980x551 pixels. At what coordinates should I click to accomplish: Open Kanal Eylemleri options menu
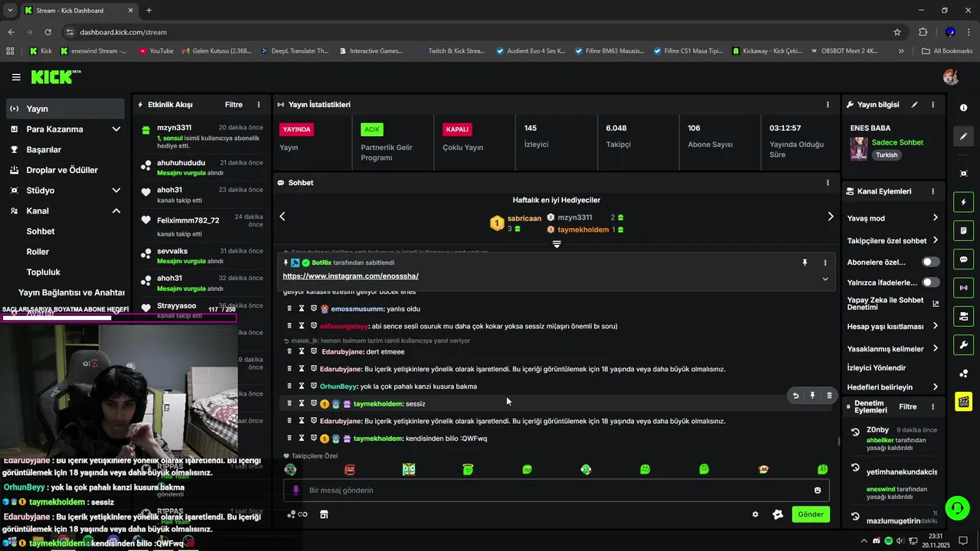[933, 191]
